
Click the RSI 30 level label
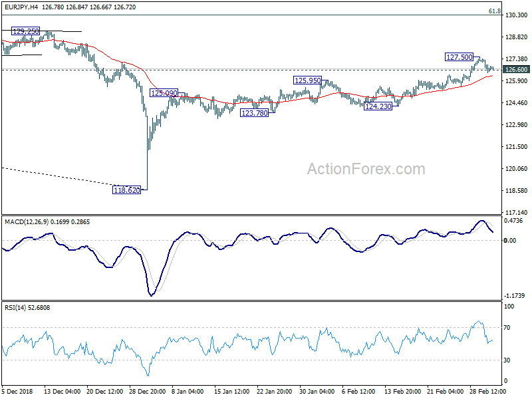click(x=507, y=360)
